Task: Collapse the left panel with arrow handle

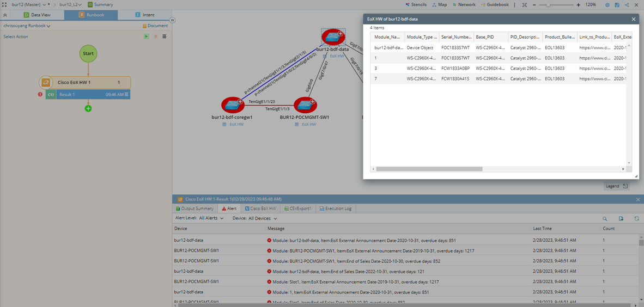Action: pyautogui.click(x=173, y=20)
